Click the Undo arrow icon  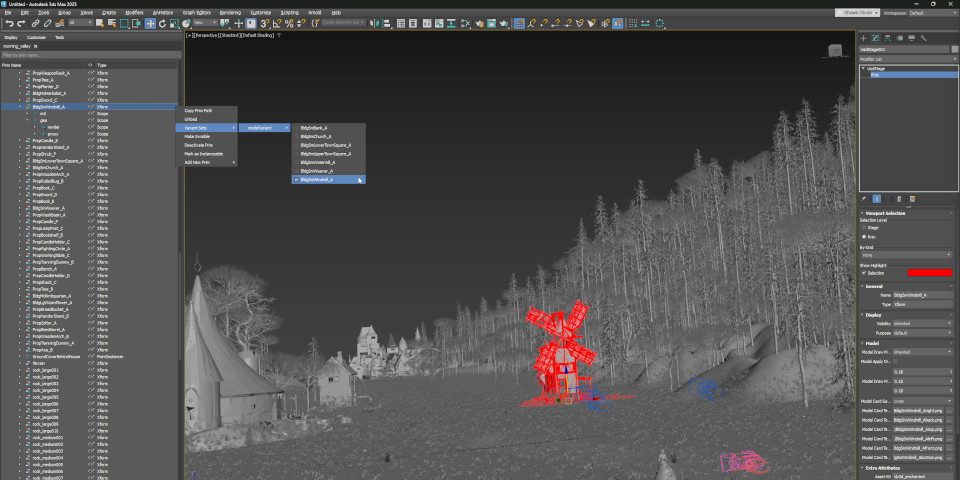click(x=9, y=23)
